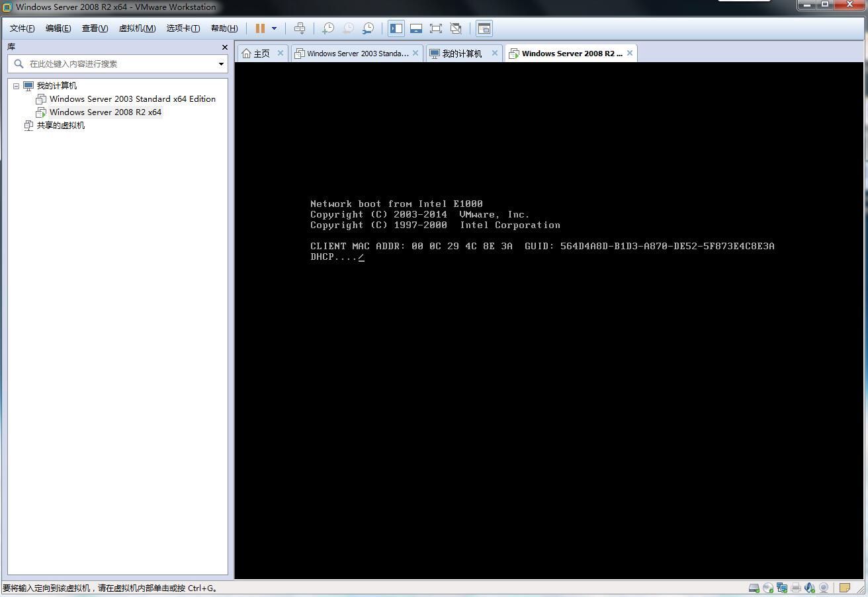Toggle the console view toolbar button
Image resolution: width=868 pixels, height=597 pixels.
pos(484,28)
